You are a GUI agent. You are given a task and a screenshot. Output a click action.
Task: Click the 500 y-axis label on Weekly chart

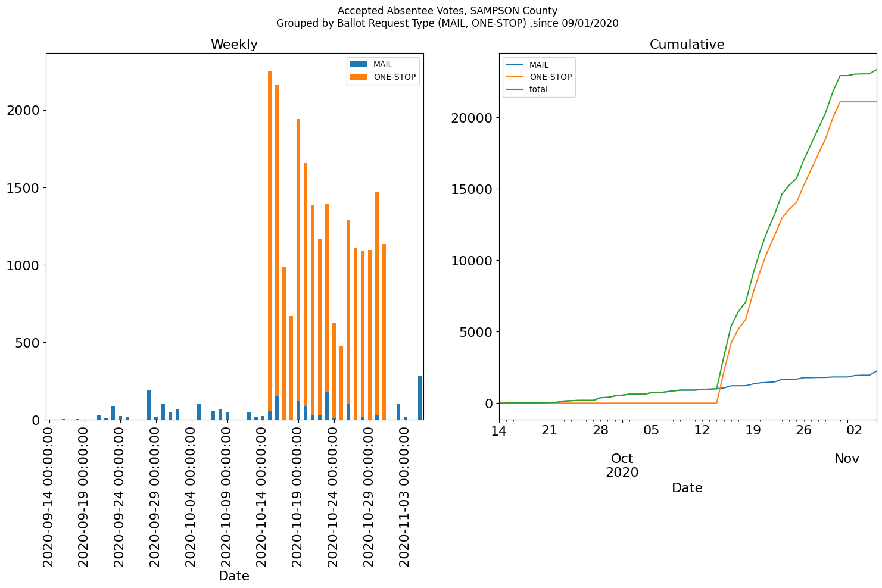[27, 343]
